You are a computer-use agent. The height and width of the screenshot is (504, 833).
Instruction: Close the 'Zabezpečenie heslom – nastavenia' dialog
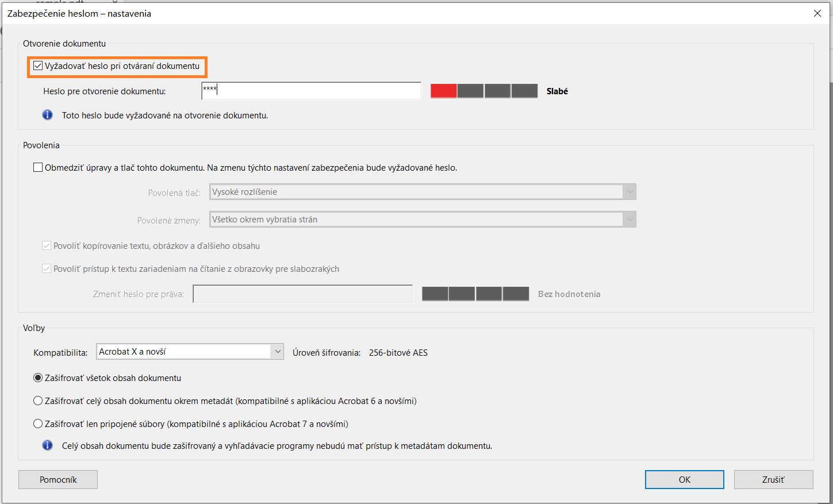pyautogui.click(x=817, y=13)
